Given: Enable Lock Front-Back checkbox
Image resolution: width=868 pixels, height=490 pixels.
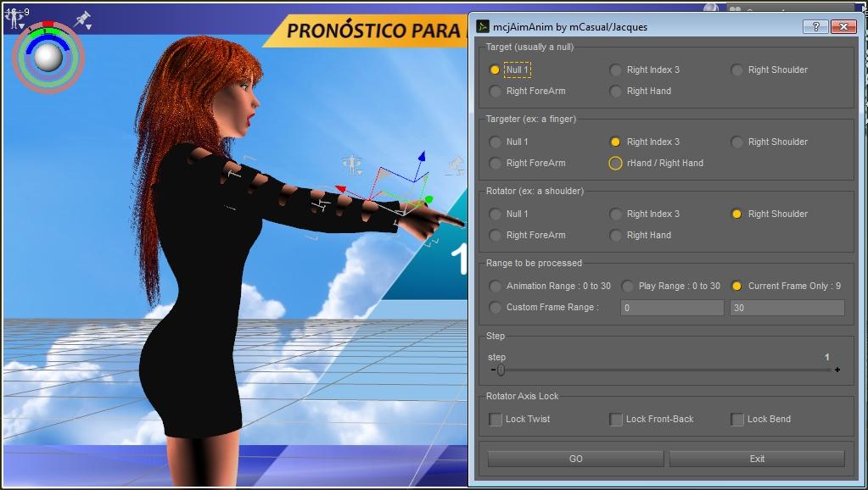Looking at the screenshot, I should coord(615,419).
